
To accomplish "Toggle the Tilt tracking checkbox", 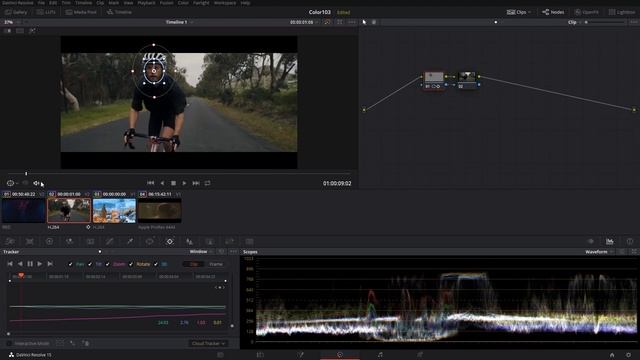I will tap(90, 264).
